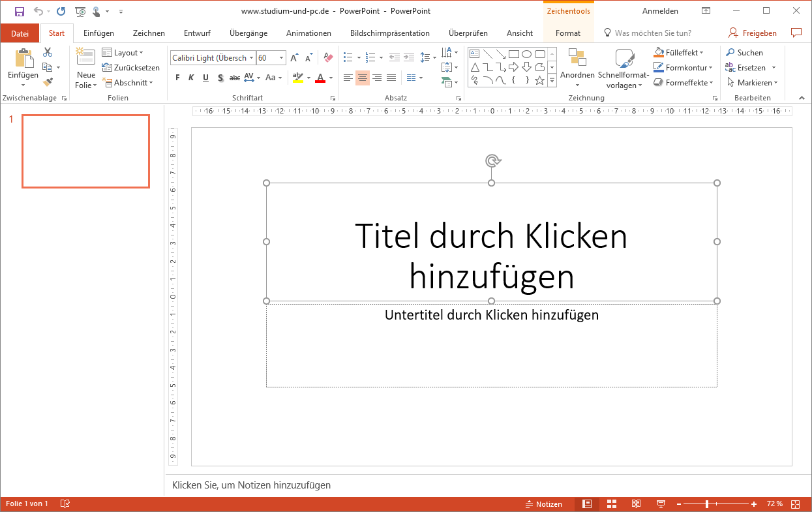
Task: Open the Fülleffekt dropdown
Action: click(678, 52)
